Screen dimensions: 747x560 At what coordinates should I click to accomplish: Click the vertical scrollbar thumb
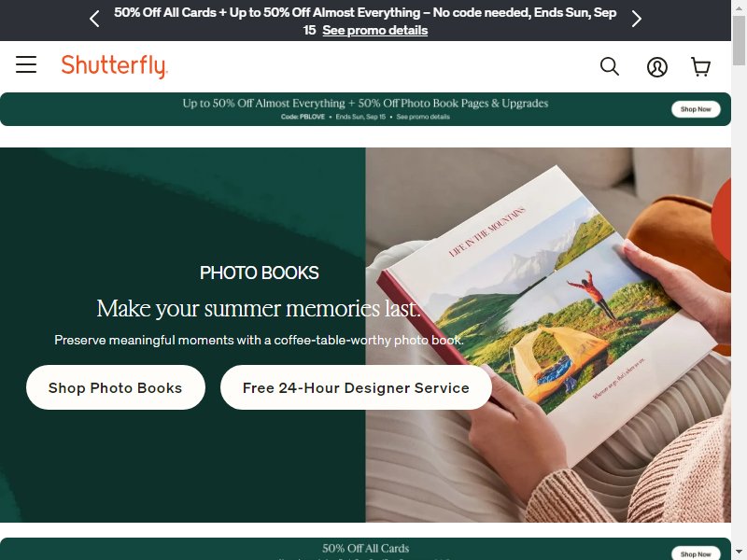coord(739,41)
